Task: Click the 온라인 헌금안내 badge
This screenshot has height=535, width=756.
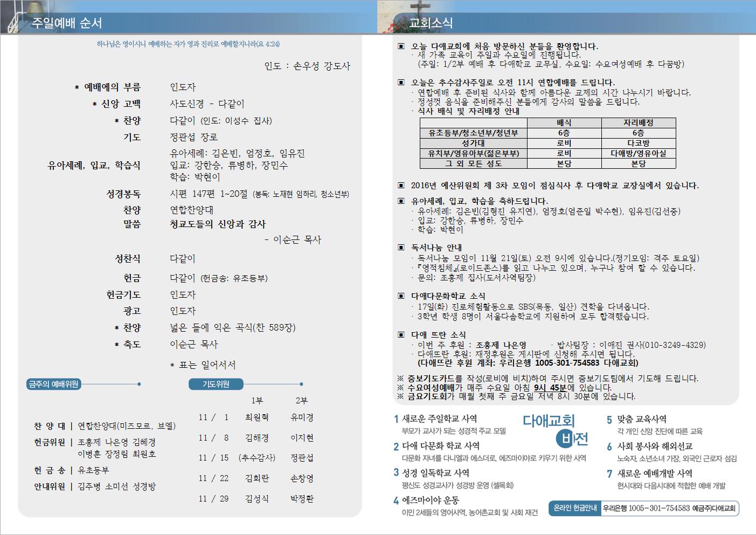Action: (x=575, y=508)
